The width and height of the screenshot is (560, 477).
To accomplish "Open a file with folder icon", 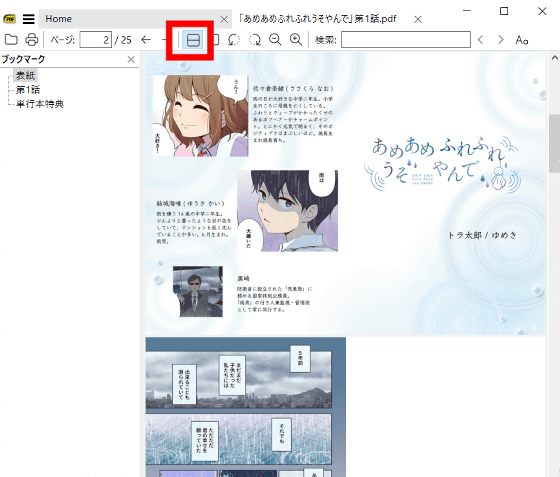I will (x=11, y=40).
